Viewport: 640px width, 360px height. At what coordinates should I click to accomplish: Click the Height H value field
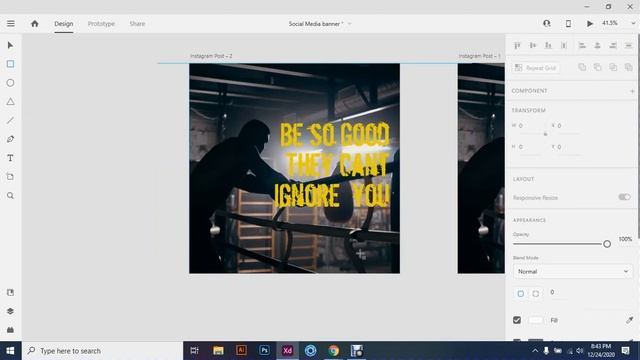tap(530, 147)
